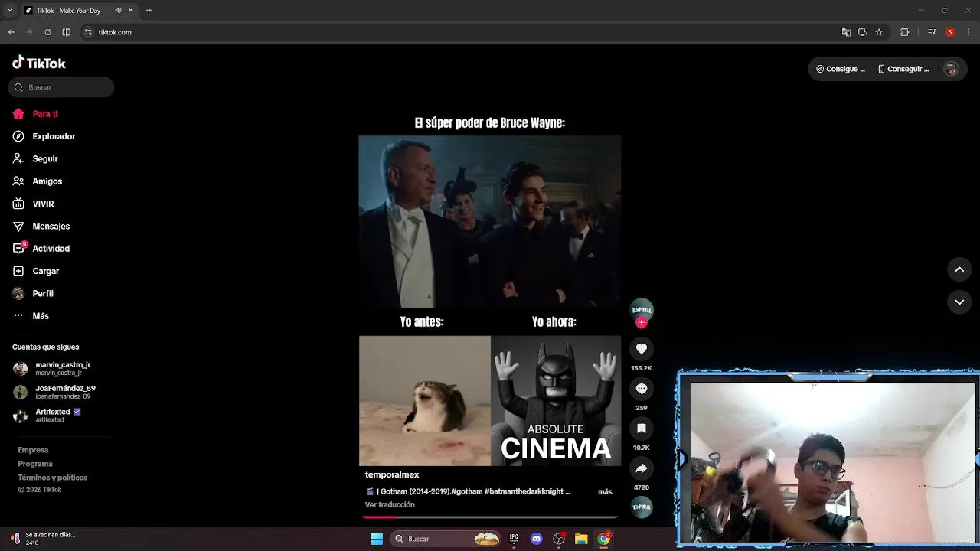980x551 pixels.
Task: Expand the Empresa footer section
Action: 33,450
